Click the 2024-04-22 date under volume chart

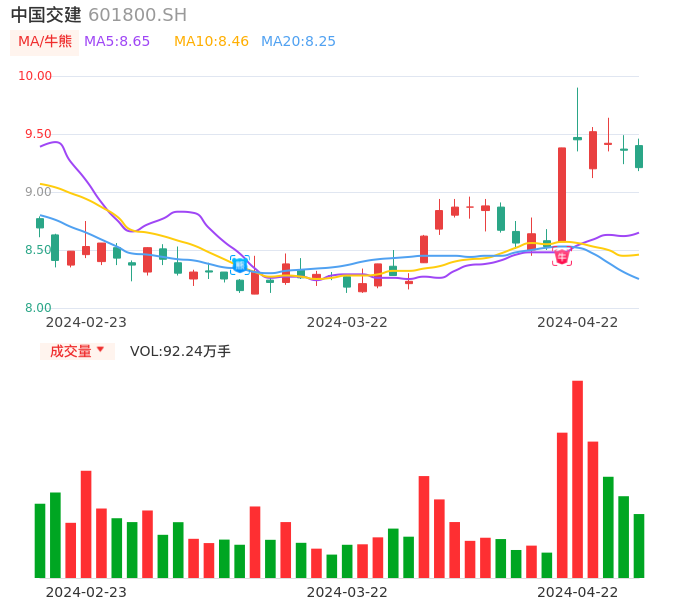tap(578, 592)
